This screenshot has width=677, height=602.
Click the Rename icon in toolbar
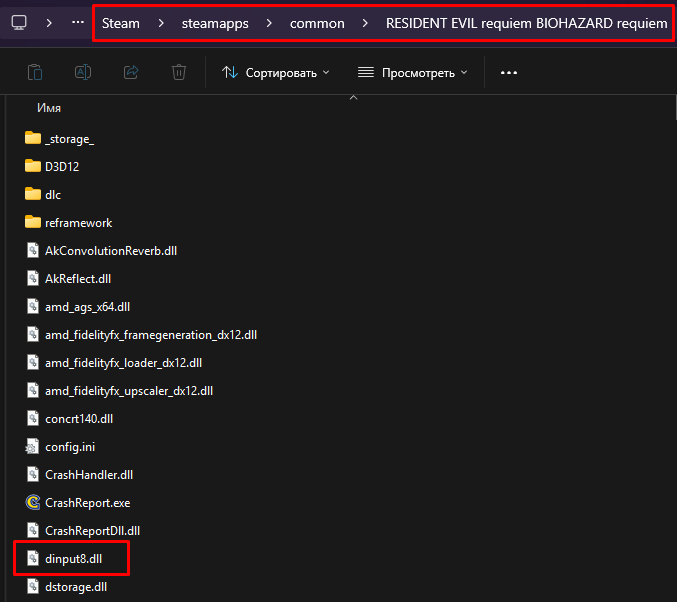point(83,72)
